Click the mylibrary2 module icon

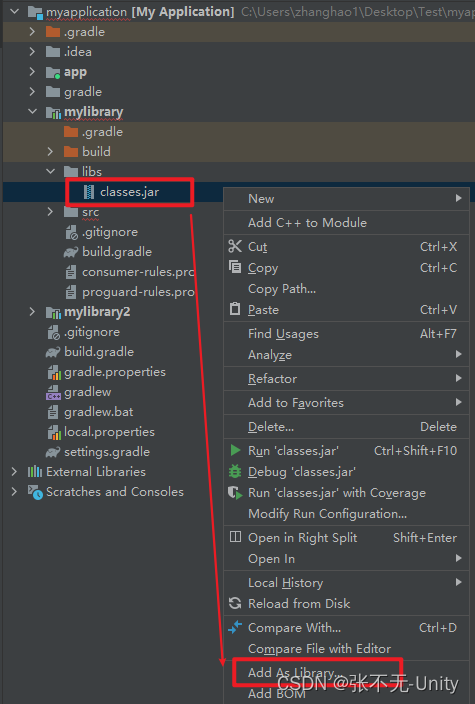53,312
